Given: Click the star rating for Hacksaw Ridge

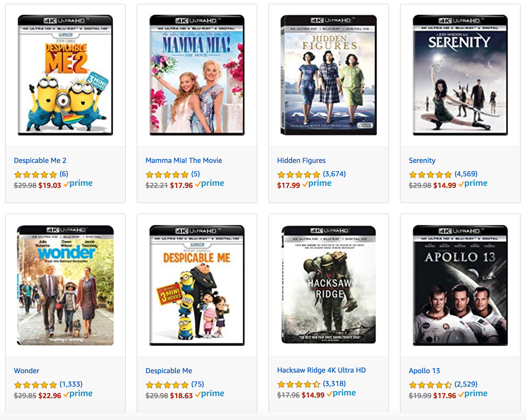Looking at the screenshot, I should tap(298, 384).
